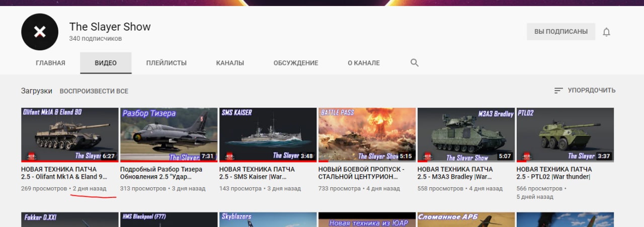Click the 269 просмотров view count

click(x=44, y=188)
